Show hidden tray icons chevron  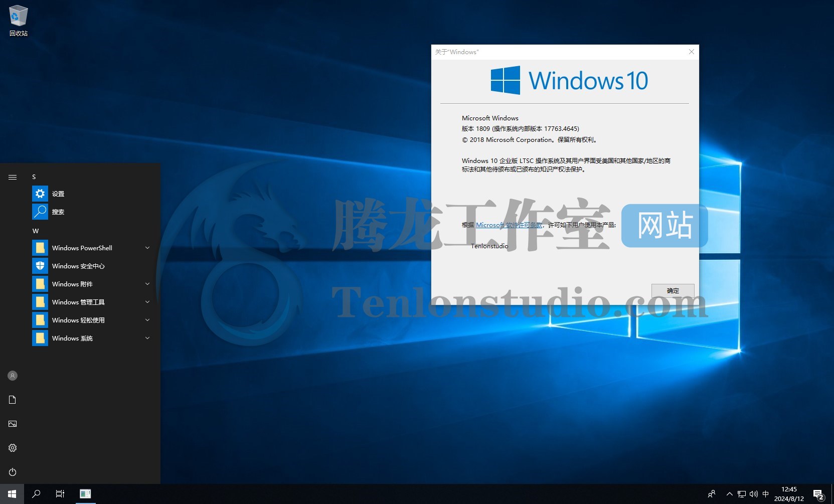pos(730,494)
